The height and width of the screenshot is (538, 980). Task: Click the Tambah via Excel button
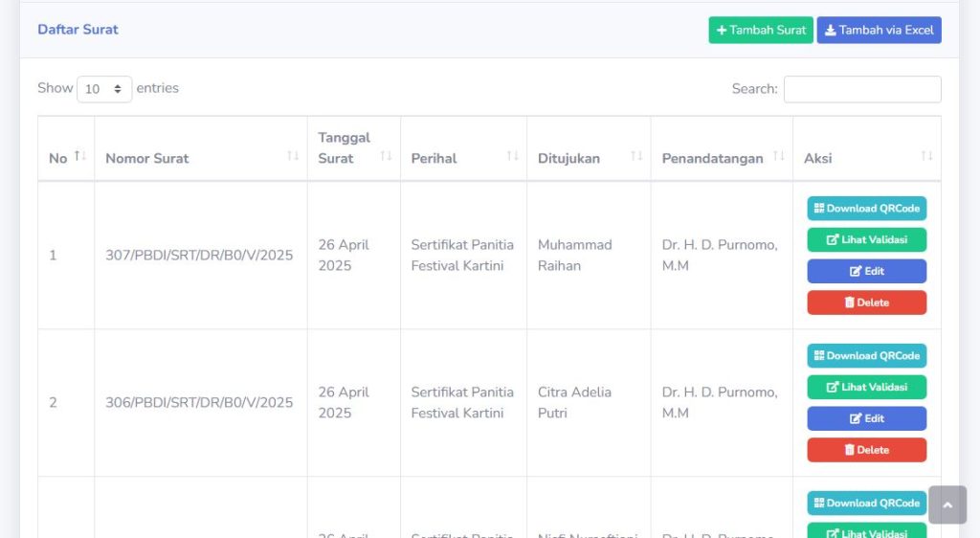pyautogui.click(x=879, y=30)
